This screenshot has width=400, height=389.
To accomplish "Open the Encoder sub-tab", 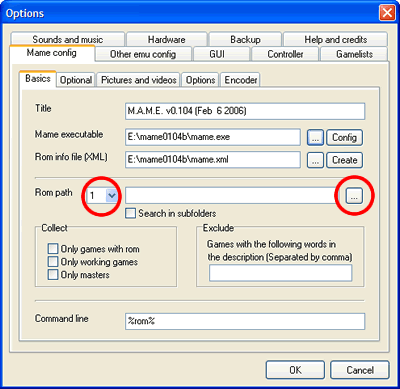I will (240, 80).
